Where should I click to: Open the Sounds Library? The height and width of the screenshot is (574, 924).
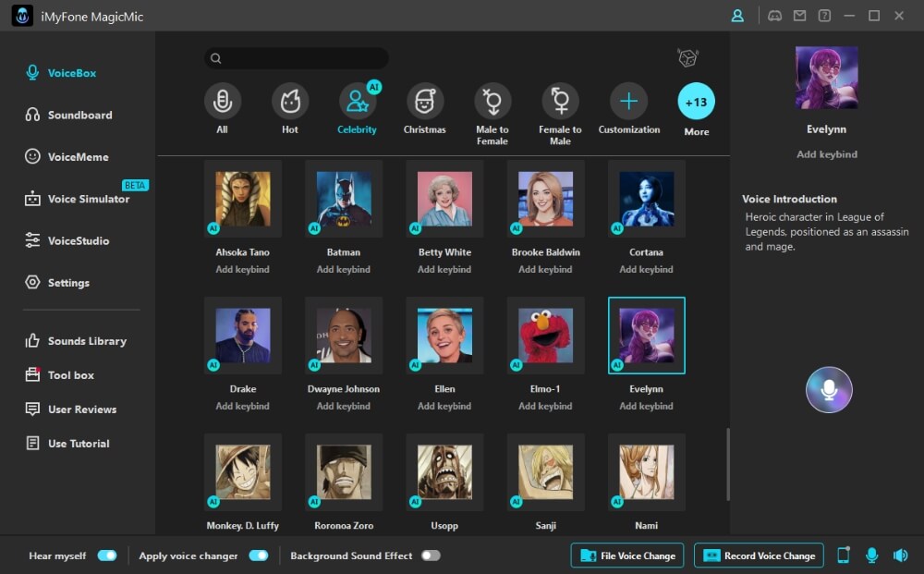pyautogui.click(x=76, y=341)
